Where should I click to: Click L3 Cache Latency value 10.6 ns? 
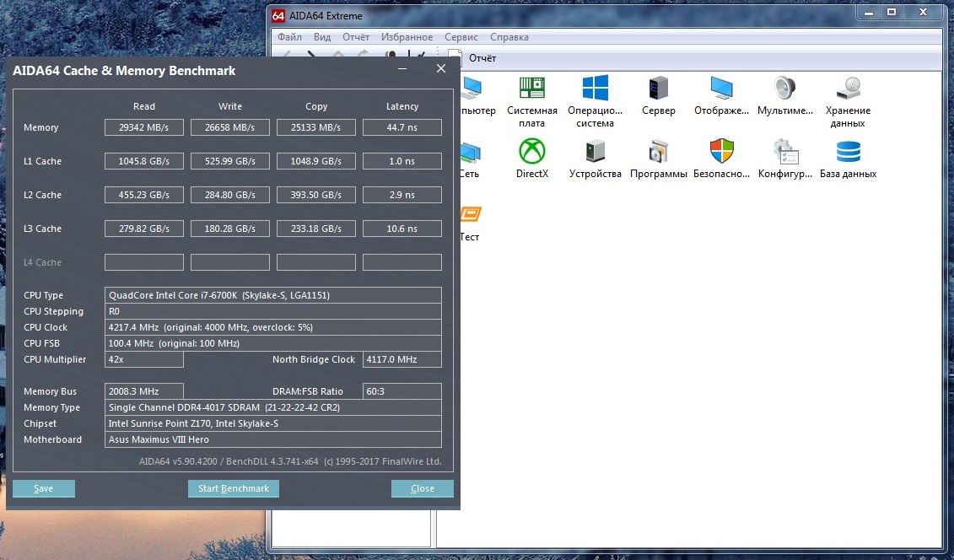click(402, 229)
